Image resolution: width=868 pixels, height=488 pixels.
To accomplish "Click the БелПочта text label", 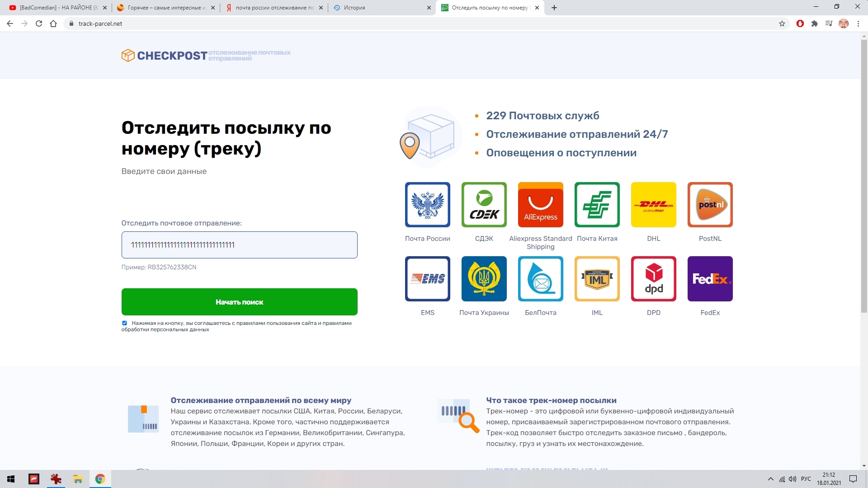I will coord(540,313).
